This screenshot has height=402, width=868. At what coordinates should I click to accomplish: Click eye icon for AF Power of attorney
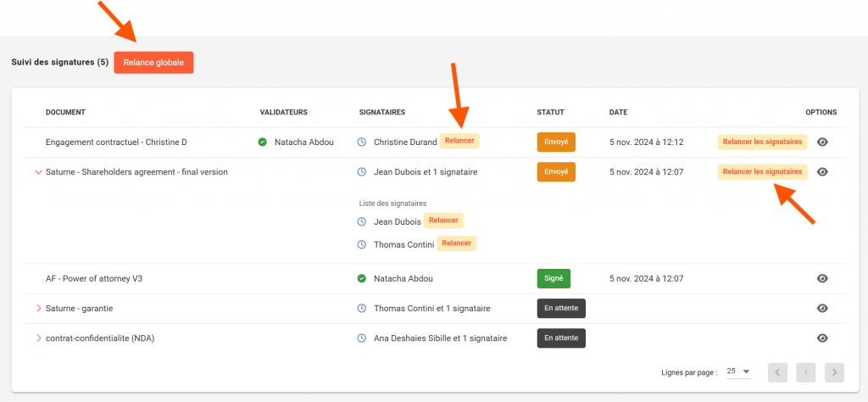tap(821, 278)
